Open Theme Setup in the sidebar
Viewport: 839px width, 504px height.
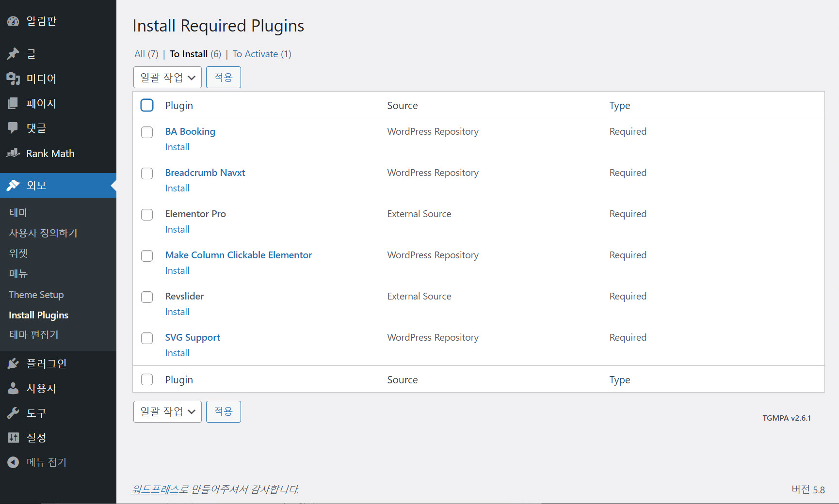point(36,295)
